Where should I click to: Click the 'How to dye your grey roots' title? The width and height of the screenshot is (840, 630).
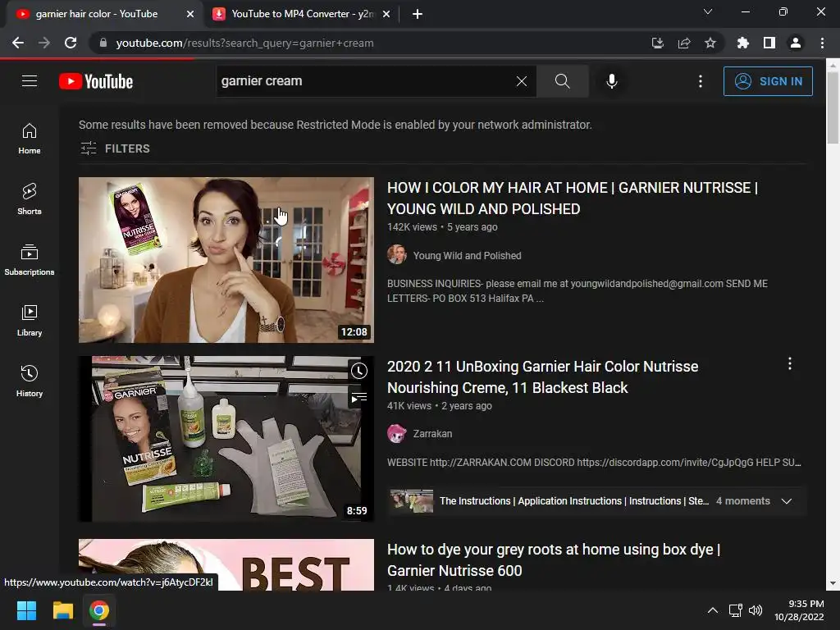point(554,559)
